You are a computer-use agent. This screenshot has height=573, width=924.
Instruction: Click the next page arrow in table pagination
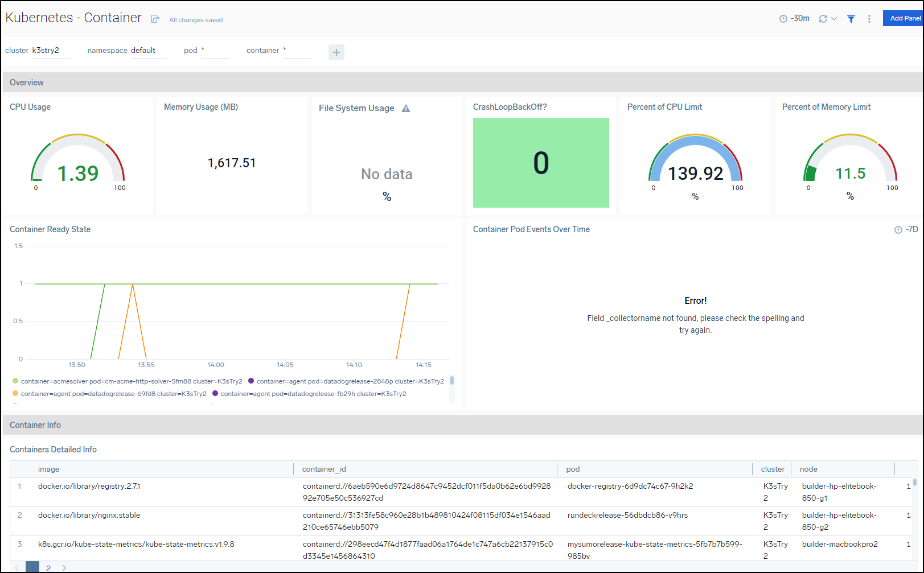pos(64,568)
